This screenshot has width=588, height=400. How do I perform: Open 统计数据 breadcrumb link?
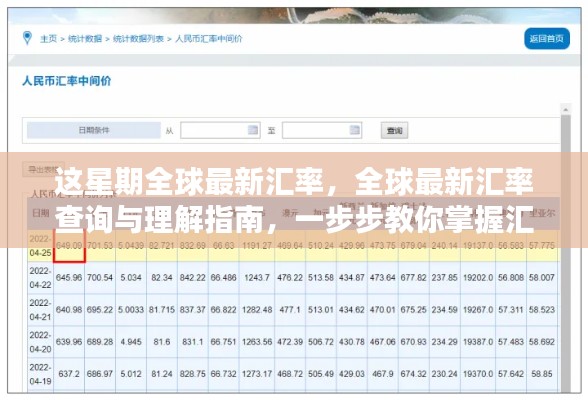tap(85, 39)
